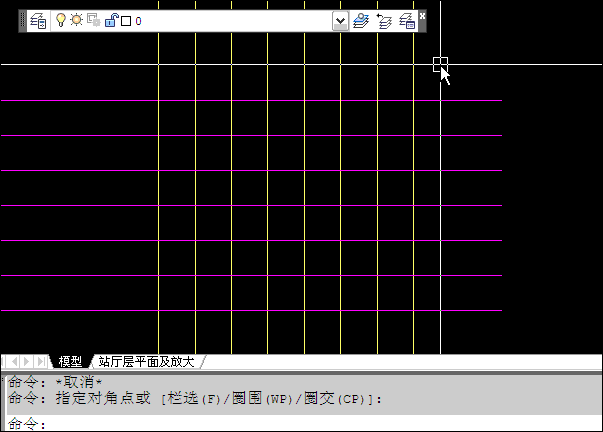Close the floating layers toolbar
The image size is (603, 432).
[422, 16]
